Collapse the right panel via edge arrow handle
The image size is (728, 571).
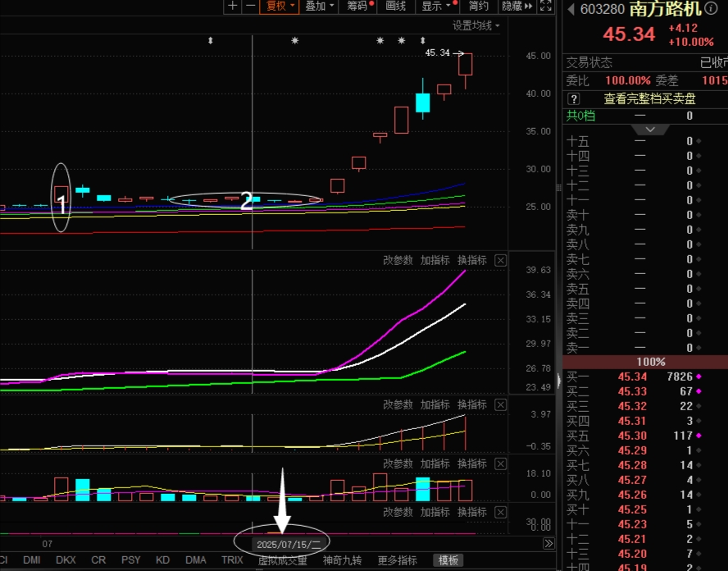[559, 381]
